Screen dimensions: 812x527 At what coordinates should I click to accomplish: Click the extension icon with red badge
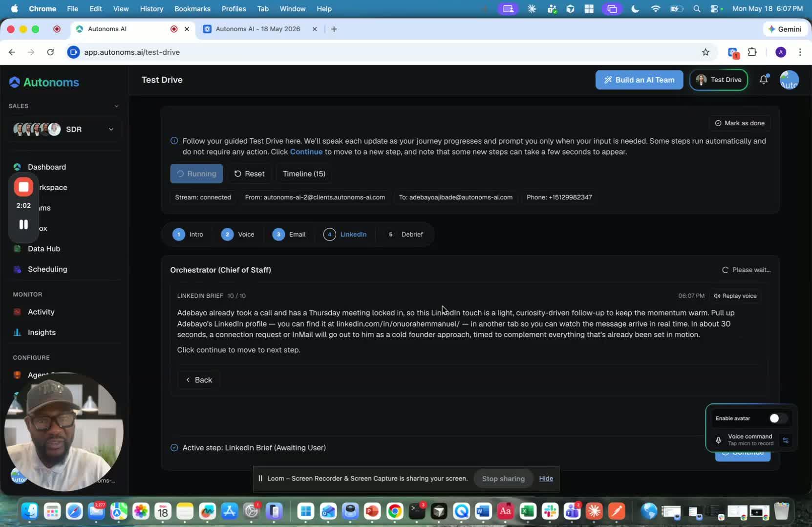pyautogui.click(x=733, y=52)
